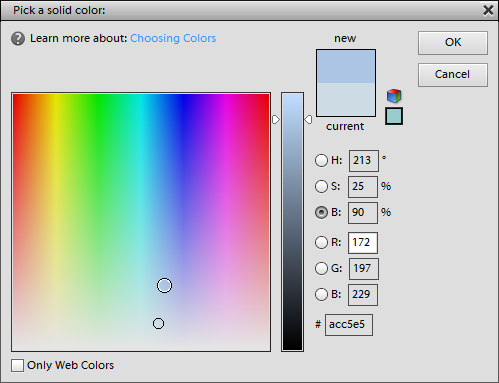Click the left brightness slider arrow
Image resolution: width=499 pixels, height=383 pixels.
276,120
